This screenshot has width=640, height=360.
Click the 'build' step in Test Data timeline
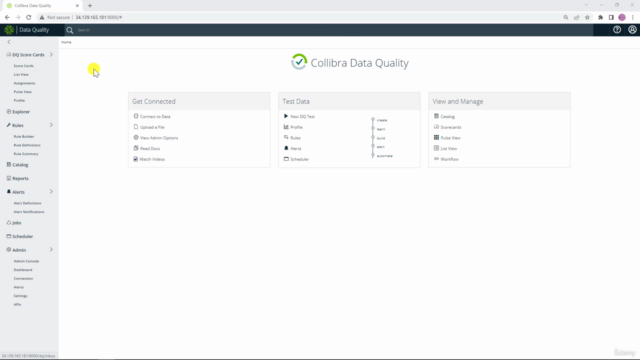(381, 138)
